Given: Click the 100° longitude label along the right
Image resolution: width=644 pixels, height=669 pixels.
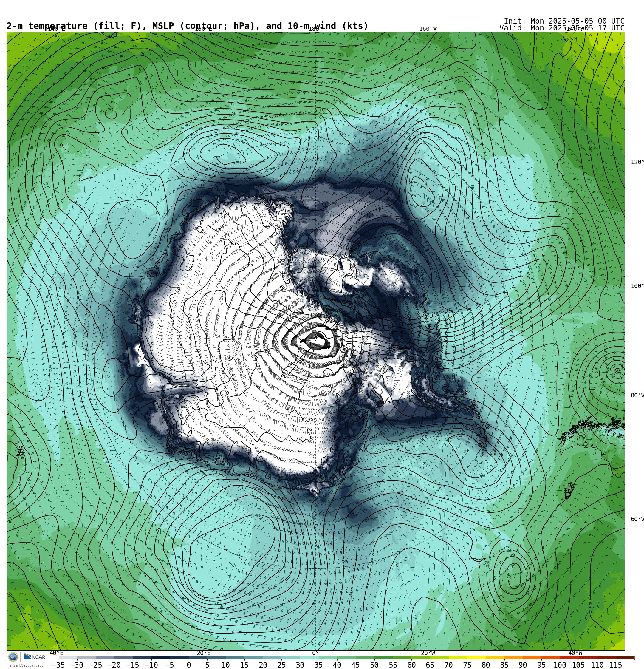Looking at the screenshot, I should pyautogui.click(x=637, y=286).
